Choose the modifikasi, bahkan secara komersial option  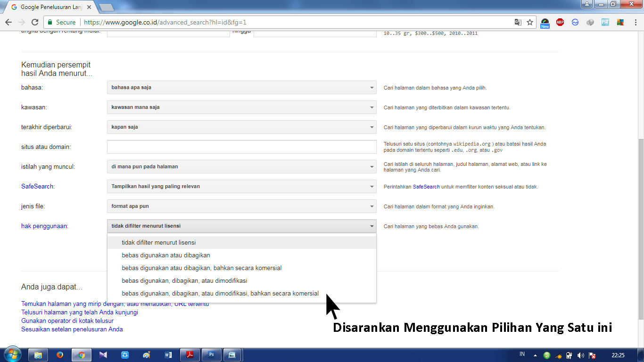[242, 293]
